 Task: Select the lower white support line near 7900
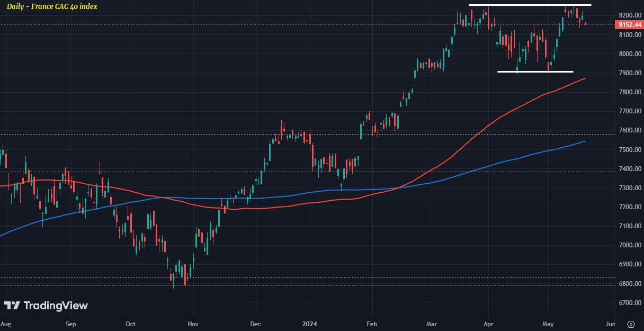pyautogui.click(x=535, y=71)
